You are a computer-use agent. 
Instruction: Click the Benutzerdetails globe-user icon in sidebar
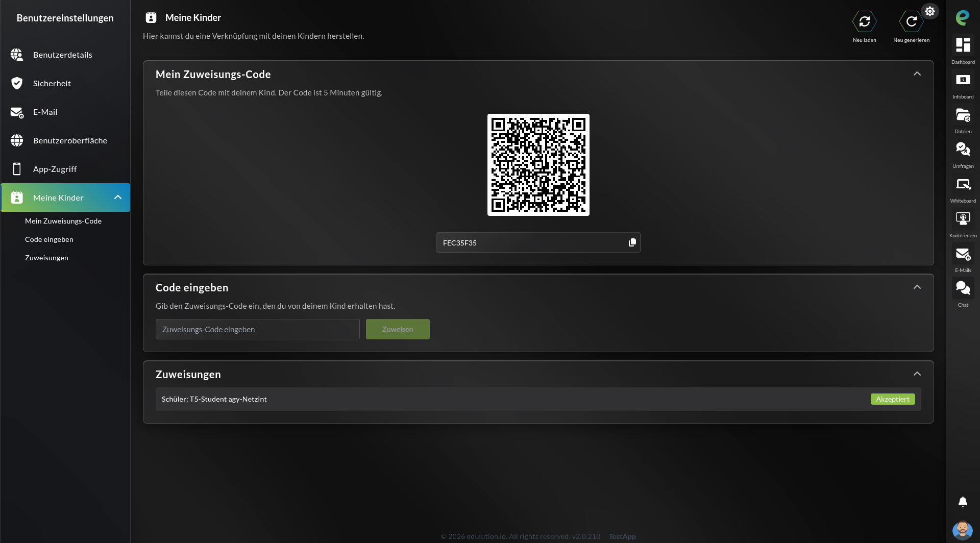coord(17,55)
